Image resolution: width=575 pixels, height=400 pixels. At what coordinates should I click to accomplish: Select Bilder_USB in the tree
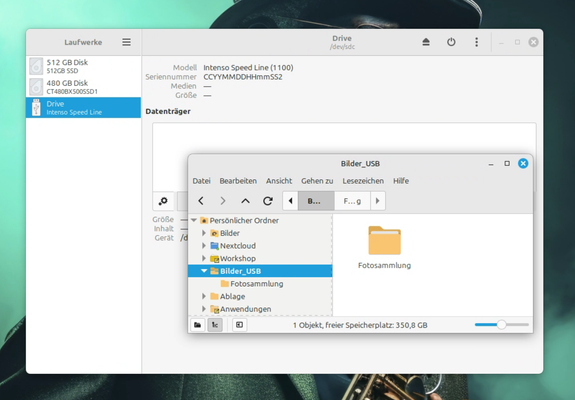pyautogui.click(x=241, y=271)
